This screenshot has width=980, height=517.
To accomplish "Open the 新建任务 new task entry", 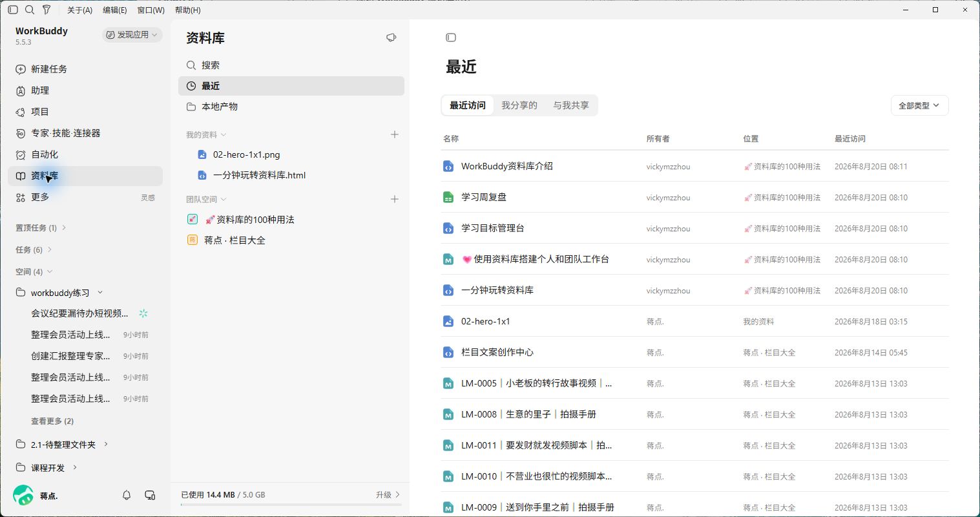I will (x=85, y=69).
